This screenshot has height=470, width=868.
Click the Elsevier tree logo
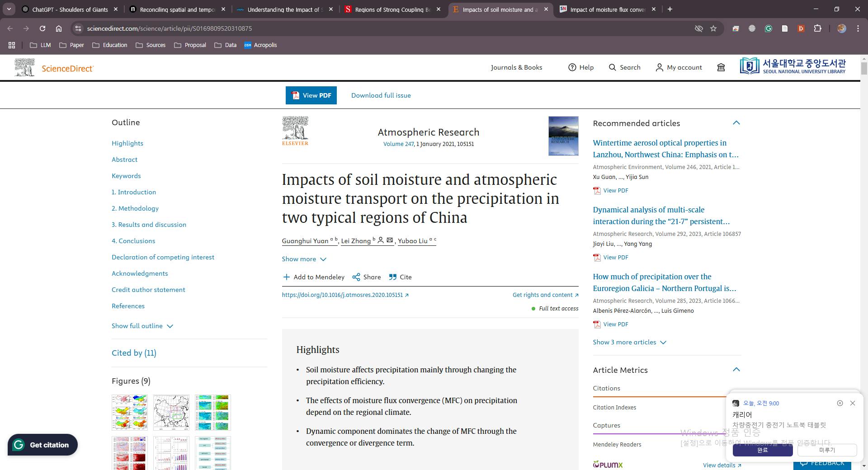click(295, 131)
